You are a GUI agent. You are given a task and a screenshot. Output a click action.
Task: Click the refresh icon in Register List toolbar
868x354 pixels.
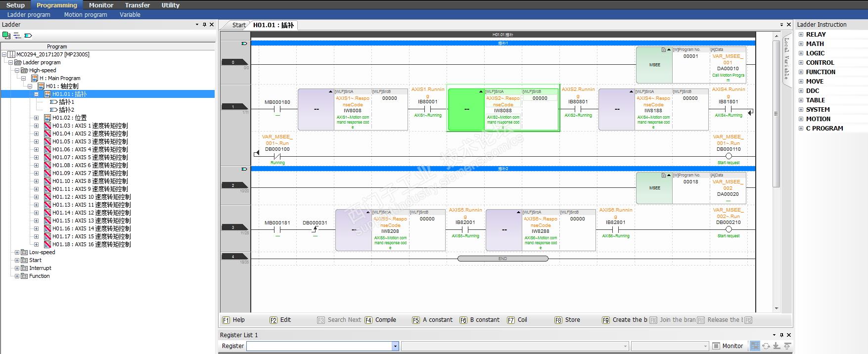(x=766, y=346)
